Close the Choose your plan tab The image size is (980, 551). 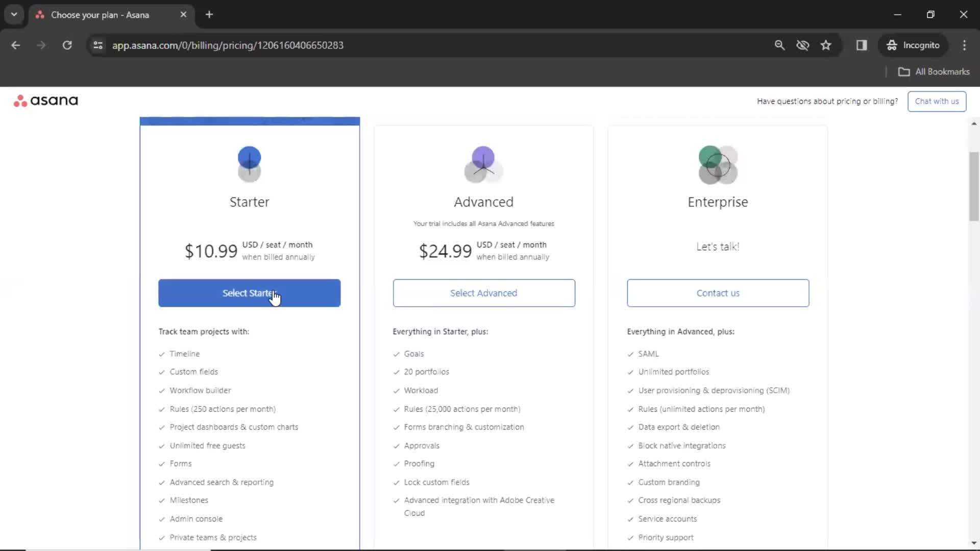point(183,15)
